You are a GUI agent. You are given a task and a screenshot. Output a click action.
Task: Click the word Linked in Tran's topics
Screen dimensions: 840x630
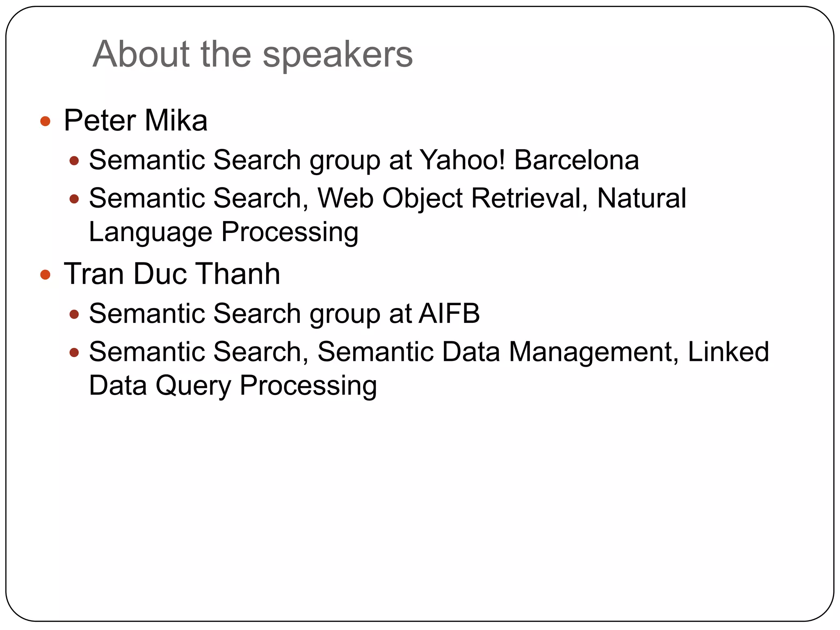click(728, 352)
